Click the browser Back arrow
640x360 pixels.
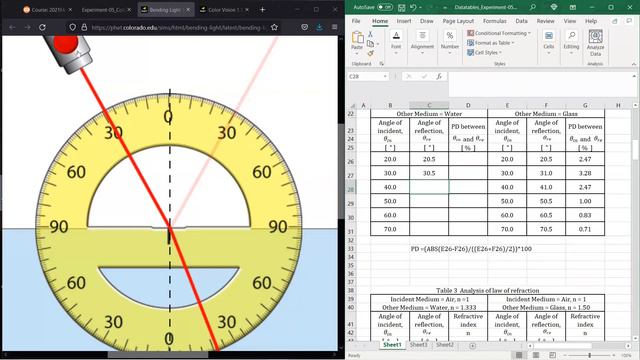[x=12, y=27]
